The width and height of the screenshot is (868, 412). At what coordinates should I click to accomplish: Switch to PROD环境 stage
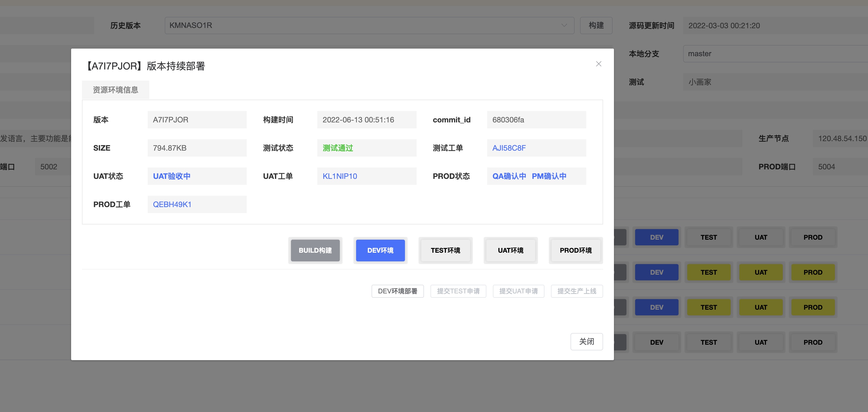pos(575,250)
